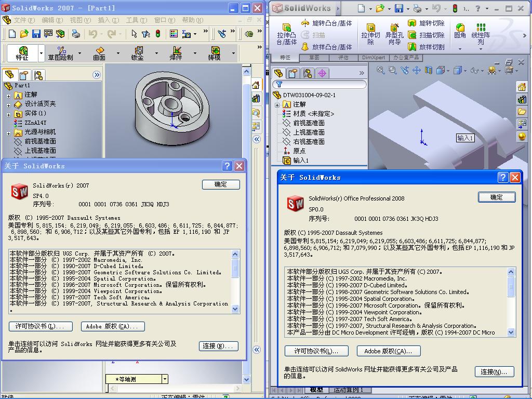Screen dimensions: 532x399
Task: Select the arrow Select tool in SolidWorks 2007
Action: point(134,34)
